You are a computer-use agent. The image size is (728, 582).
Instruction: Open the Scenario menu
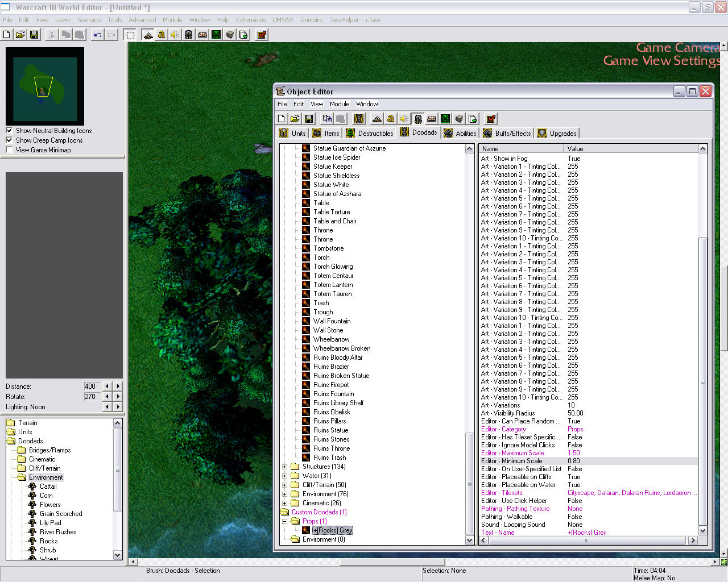click(89, 20)
